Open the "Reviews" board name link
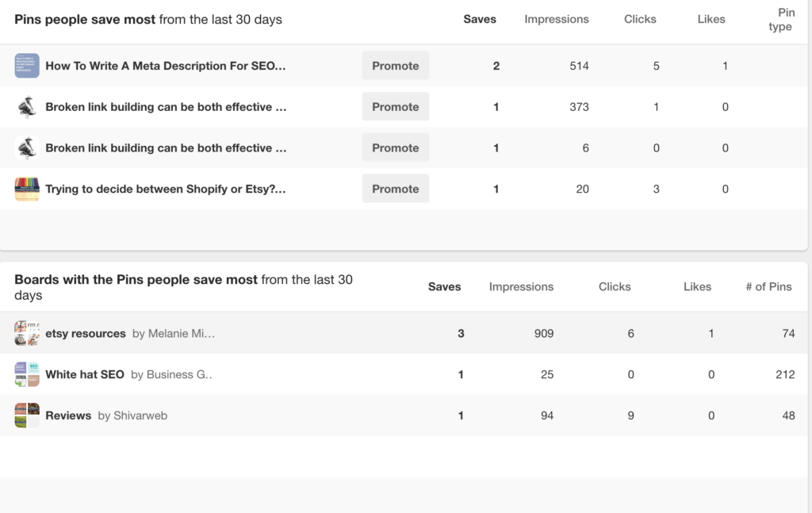 click(x=68, y=415)
